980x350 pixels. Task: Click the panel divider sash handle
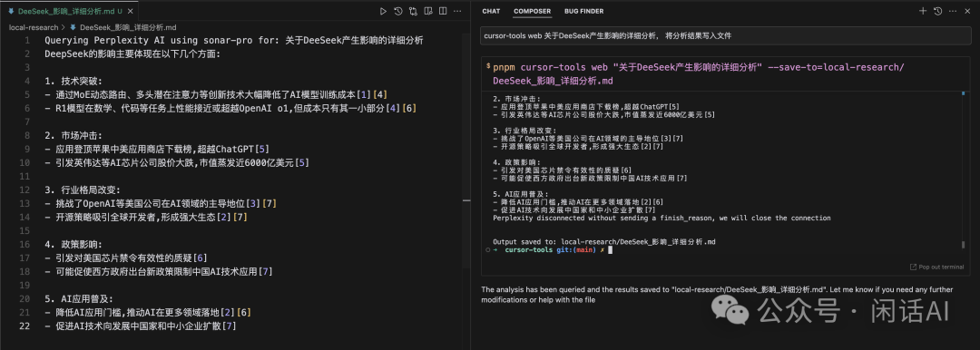coord(466,200)
